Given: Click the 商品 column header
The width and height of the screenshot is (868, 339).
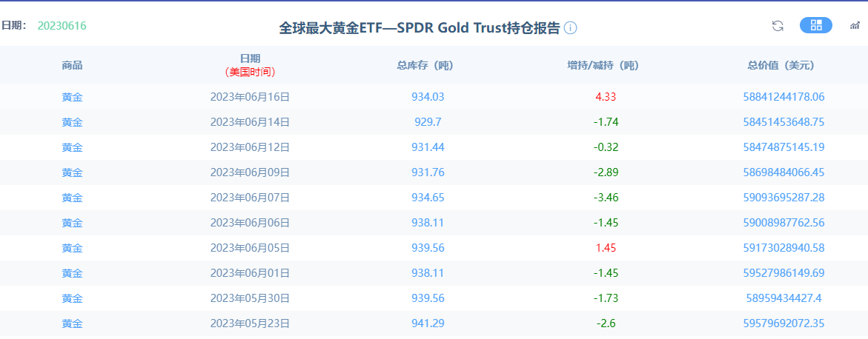Looking at the screenshot, I should [72, 65].
